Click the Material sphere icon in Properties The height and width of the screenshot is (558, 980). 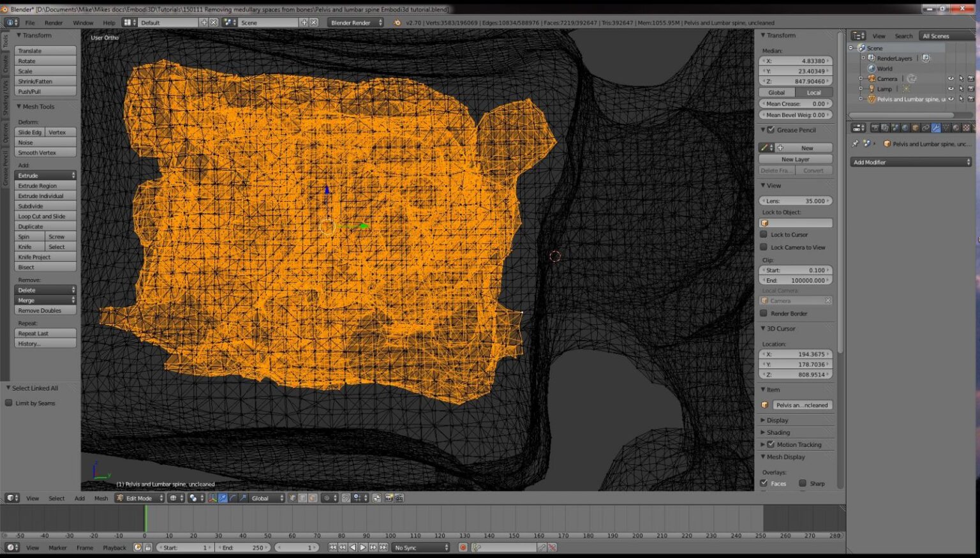pos(957,128)
